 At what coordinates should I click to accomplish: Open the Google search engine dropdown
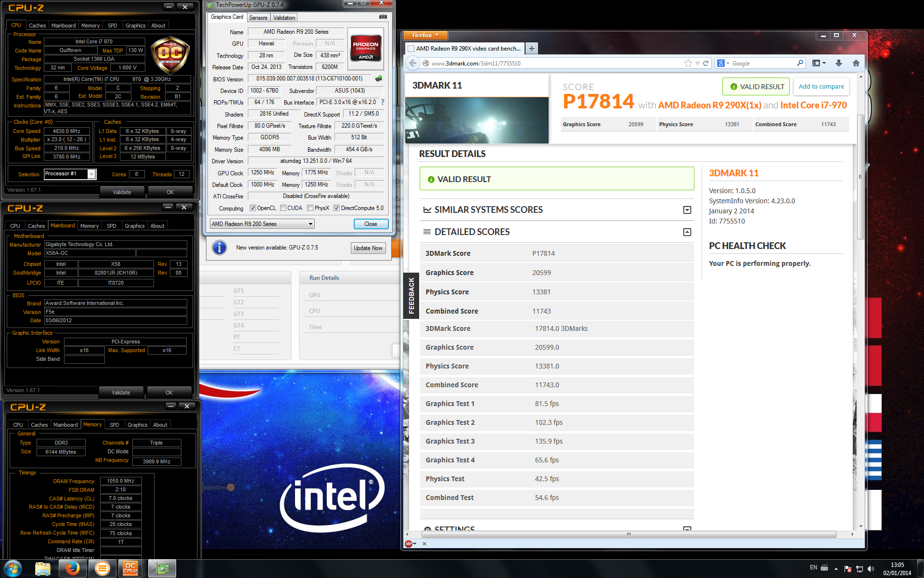[723, 63]
